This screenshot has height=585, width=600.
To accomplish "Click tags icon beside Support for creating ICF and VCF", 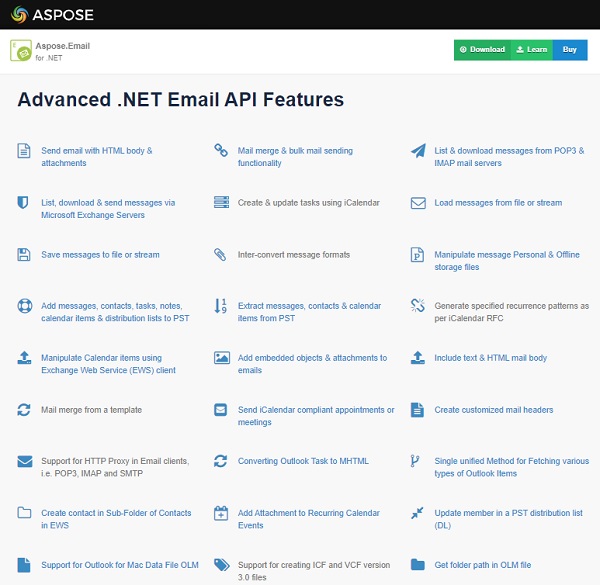I will click(222, 565).
